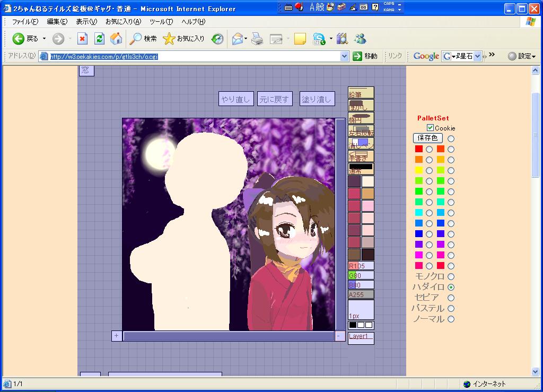Click the 元に戻す undo button
This screenshot has height=392, width=543.
click(275, 99)
